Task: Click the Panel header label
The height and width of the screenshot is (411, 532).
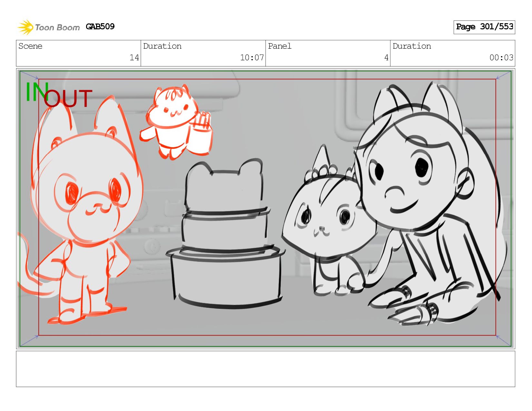Action: [x=280, y=46]
